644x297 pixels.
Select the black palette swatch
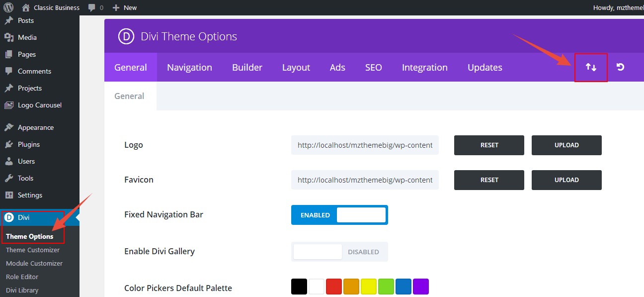pyautogui.click(x=299, y=287)
